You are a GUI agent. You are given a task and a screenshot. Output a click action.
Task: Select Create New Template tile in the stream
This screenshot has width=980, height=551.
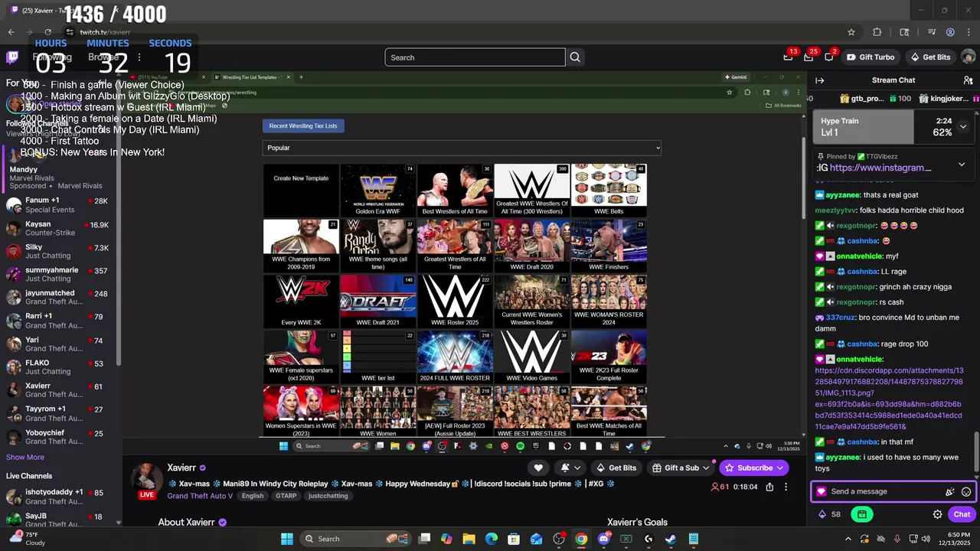pos(301,190)
